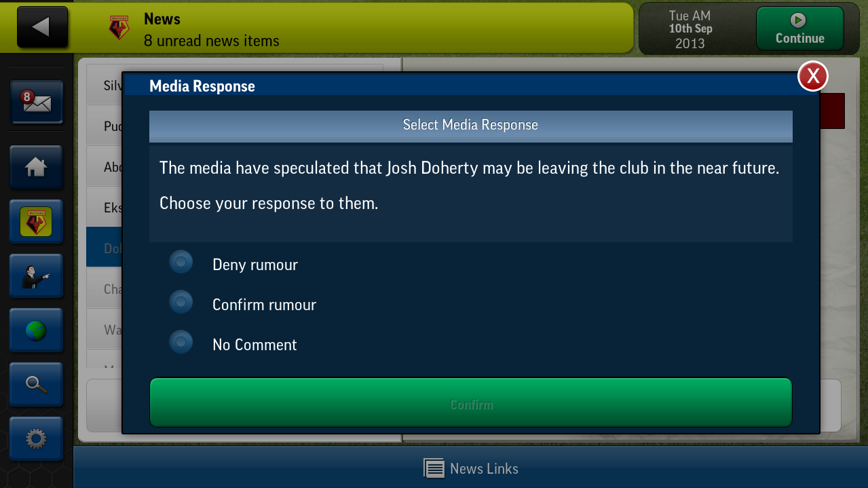This screenshot has height=488, width=868.
Task: Click the green Confirm button
Action: click(471, 402)
